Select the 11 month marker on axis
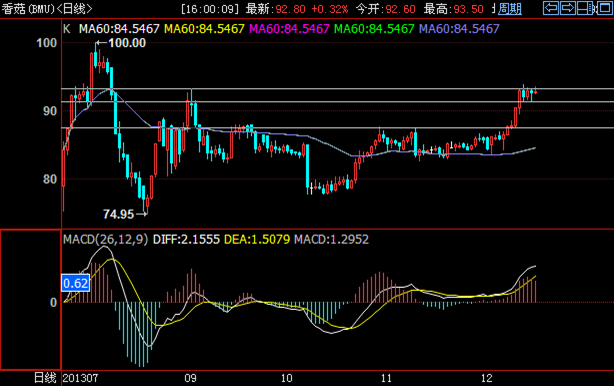 click(x=386, y=378)
